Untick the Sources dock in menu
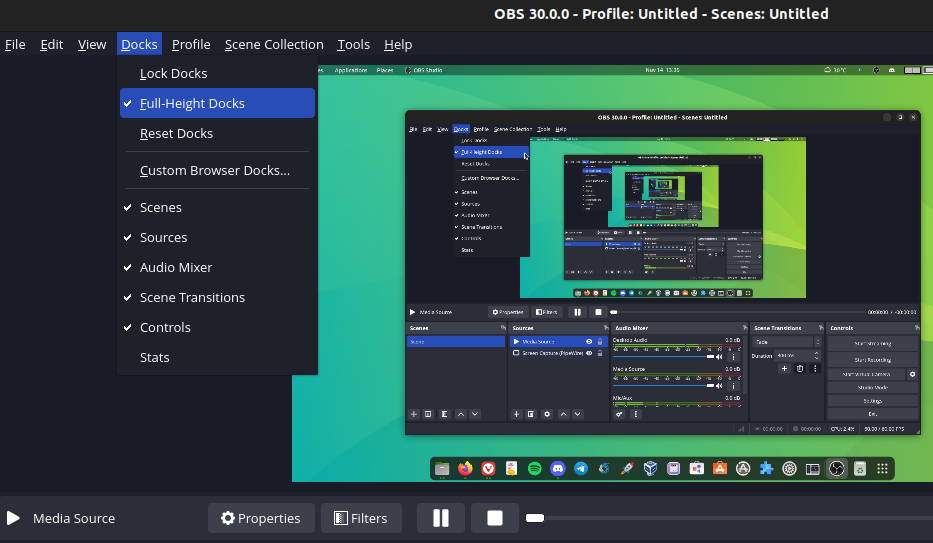The image size is (933, 543). click(x=163, y=237)
